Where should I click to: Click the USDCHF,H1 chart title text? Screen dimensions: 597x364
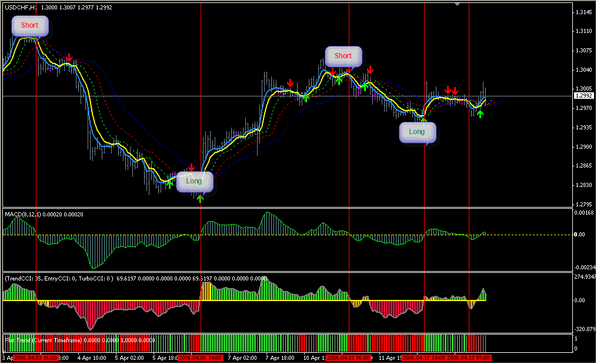(x=19, y=8)
